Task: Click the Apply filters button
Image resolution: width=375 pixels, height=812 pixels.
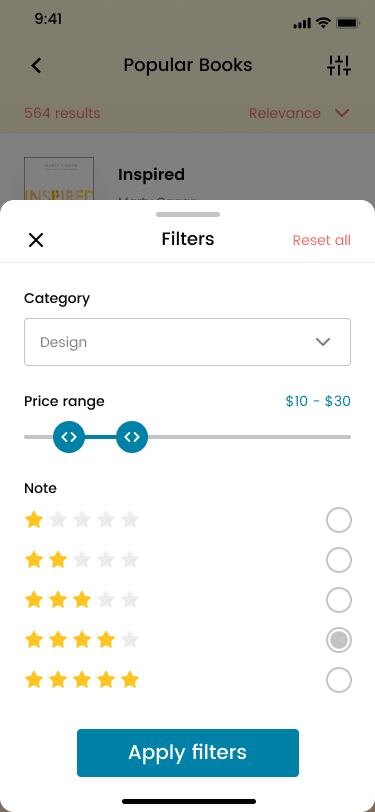Action: (x=188, y=752)
